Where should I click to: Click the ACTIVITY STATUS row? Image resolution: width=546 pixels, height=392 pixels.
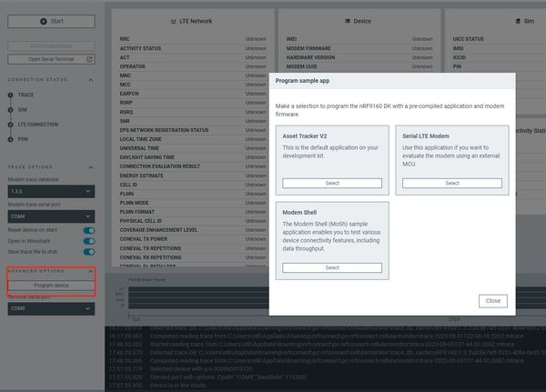[x=193, y=48]
